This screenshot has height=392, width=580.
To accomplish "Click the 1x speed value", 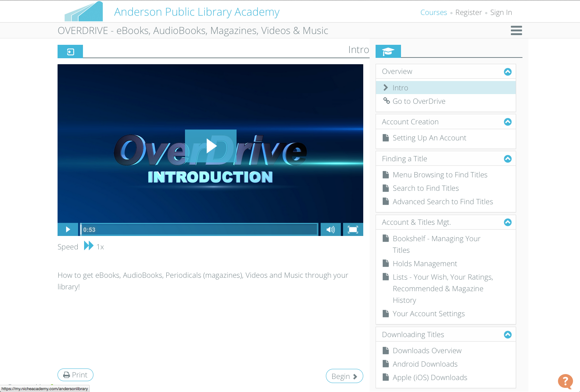I will [100, 247].
